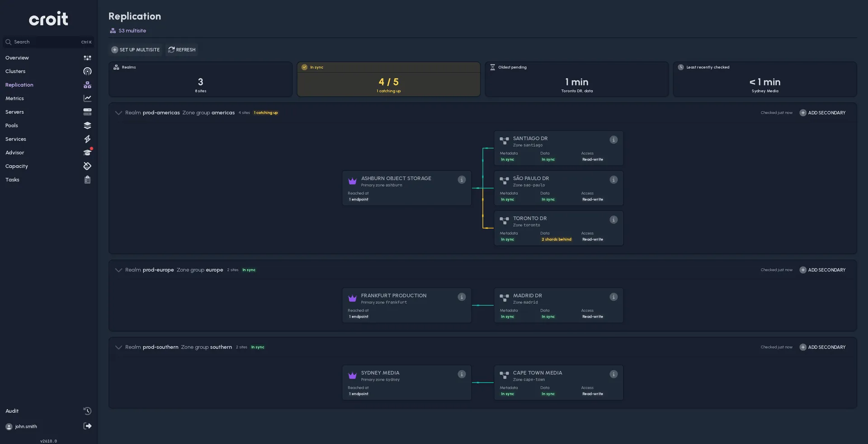Screen dimensions: 868x444
Task: Click the Tasks clipboard icon
Action: [x=88, y=180]
